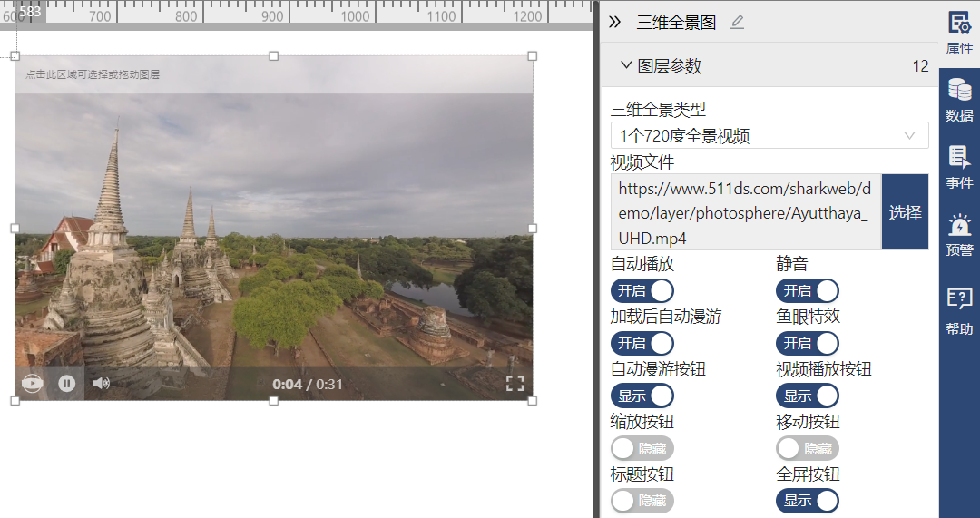Viewport: 980px width, 518px height.
Task: Show the 缩放按钮 zoom button toggle
Action: (x=642, y=448)
